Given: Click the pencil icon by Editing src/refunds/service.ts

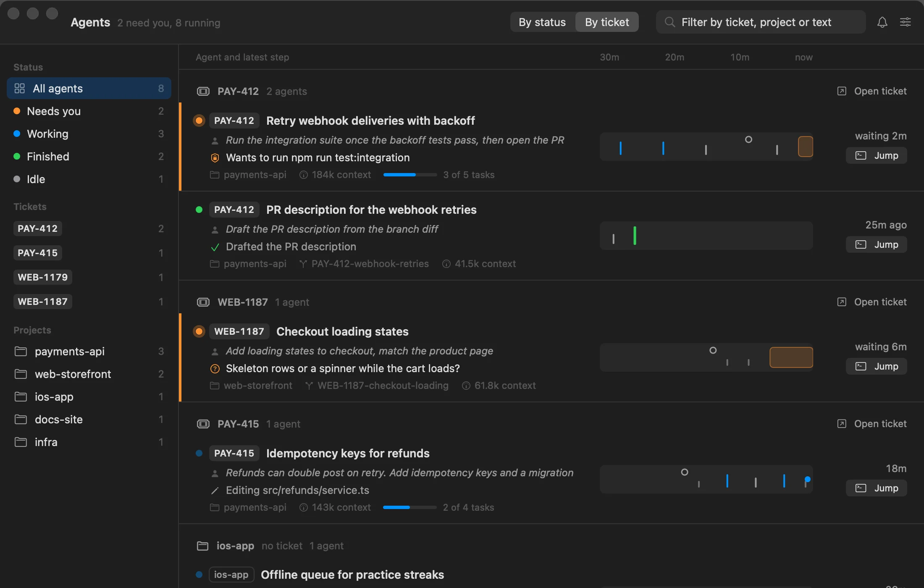Looking at the screenshot, I should [x=215, y=491].
